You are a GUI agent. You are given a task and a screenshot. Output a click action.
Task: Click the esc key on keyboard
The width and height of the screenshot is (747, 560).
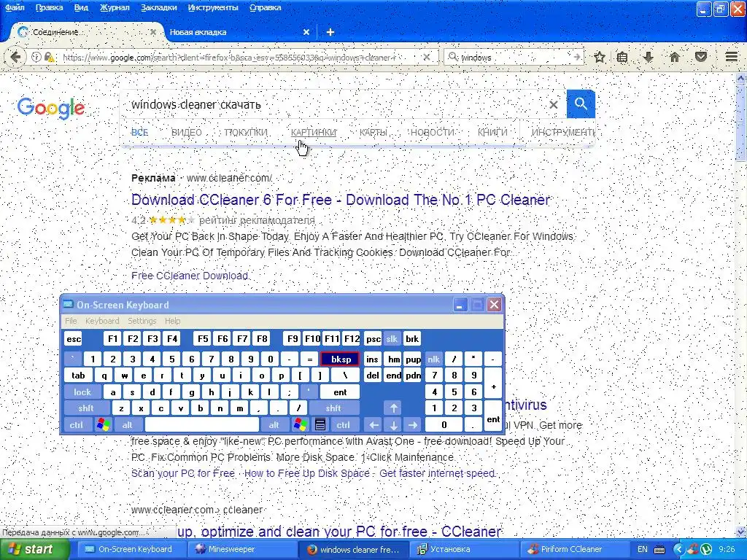pyautogui.click(x=74, y=338)
